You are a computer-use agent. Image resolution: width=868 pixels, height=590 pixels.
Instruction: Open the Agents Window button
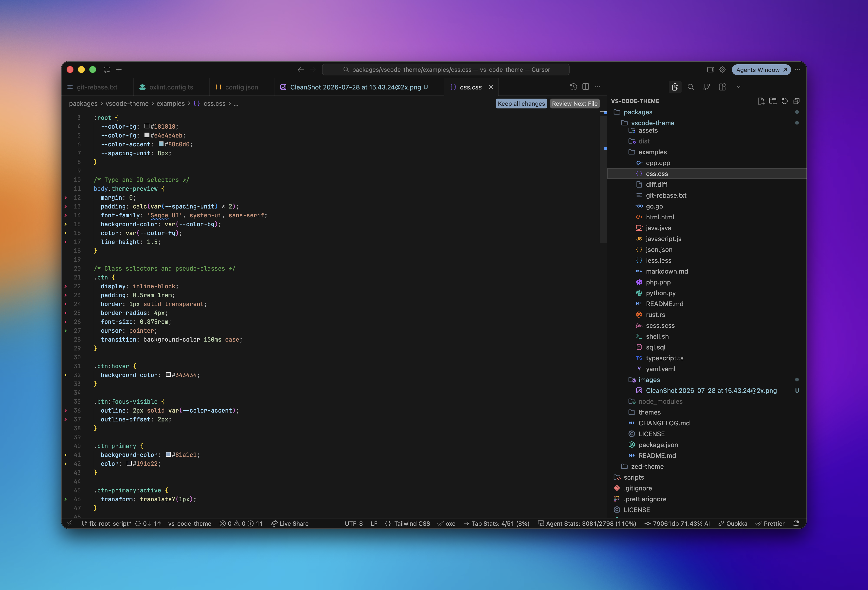[x=761, y=70]
